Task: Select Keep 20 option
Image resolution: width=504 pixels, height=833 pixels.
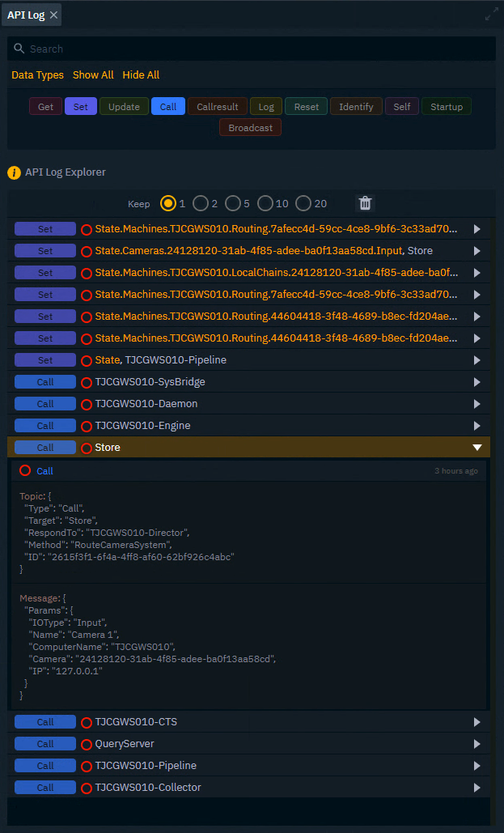Action: 303,203
